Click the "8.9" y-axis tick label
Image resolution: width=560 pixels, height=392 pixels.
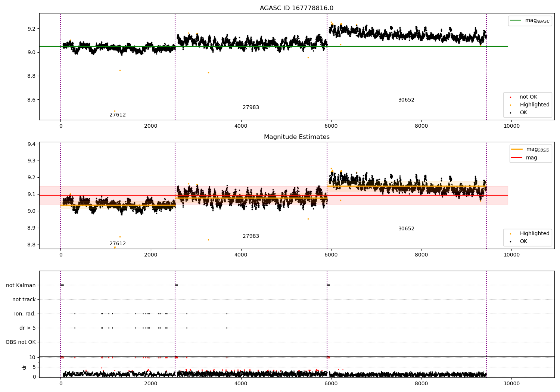31,228
